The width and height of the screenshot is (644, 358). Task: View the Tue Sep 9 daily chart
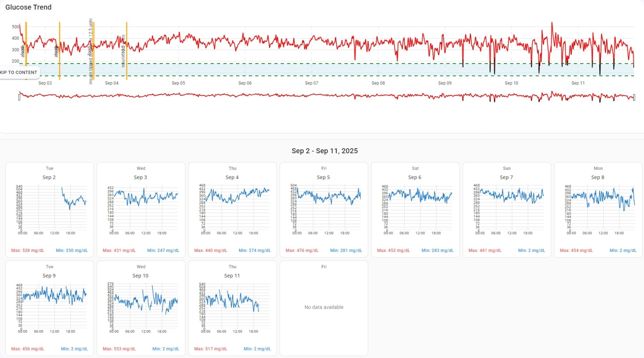point(49,308)
